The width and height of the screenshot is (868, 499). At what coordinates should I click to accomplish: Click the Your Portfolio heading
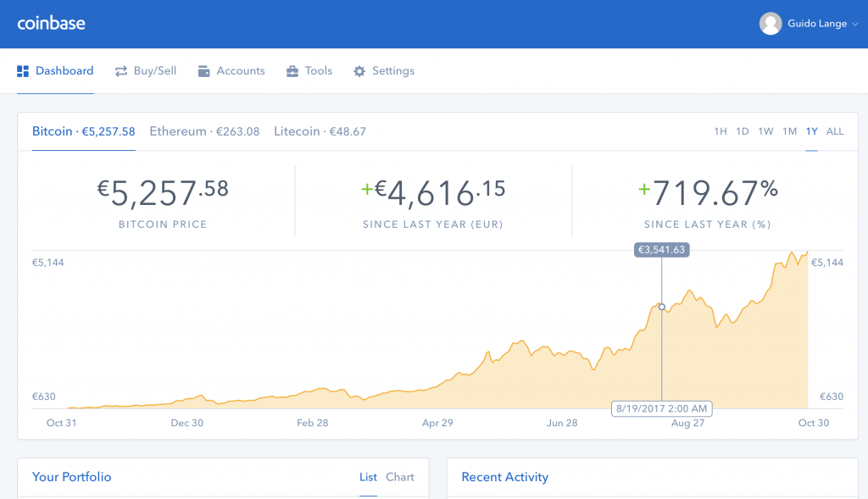(71, 477)
